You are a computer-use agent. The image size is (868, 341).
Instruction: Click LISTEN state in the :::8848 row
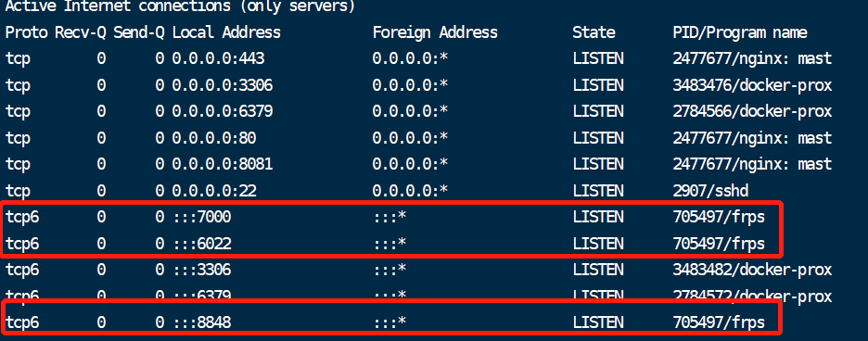click(598, 322)
